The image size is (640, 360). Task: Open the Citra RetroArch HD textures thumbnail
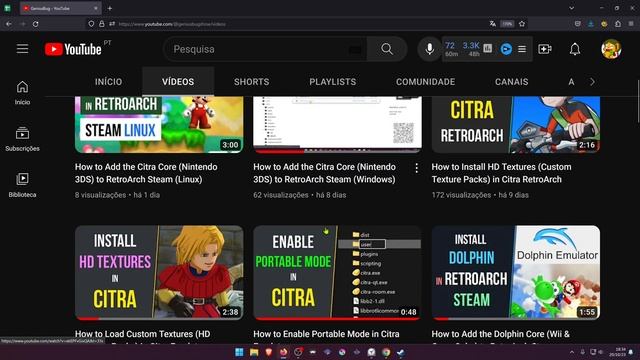pyautogui.click(x=516, y=124)
